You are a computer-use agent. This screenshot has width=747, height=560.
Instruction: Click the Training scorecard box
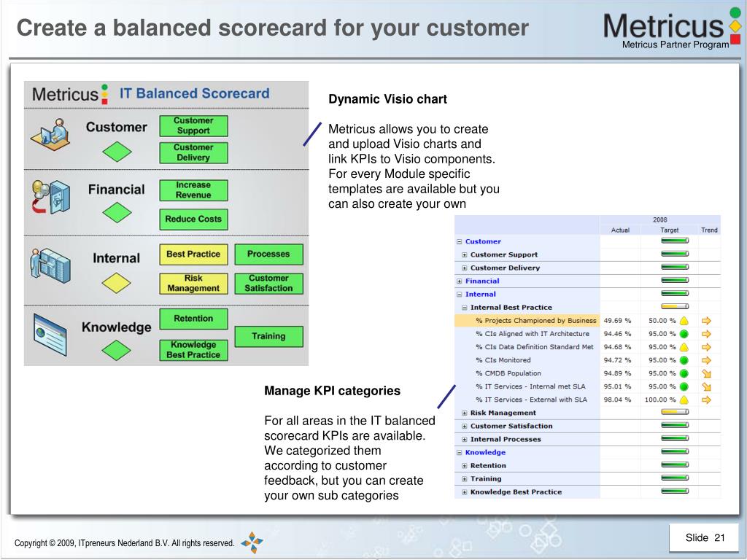click(x=268, y=336)
